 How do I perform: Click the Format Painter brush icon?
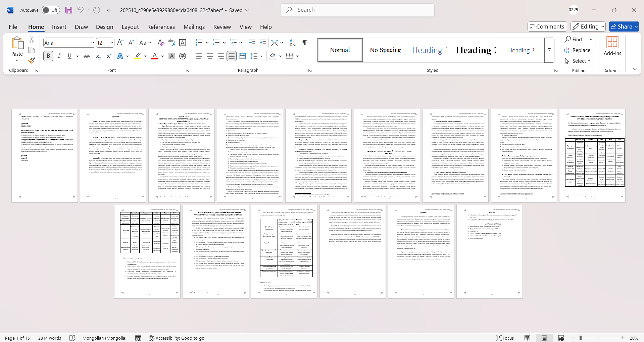(32, 61)
